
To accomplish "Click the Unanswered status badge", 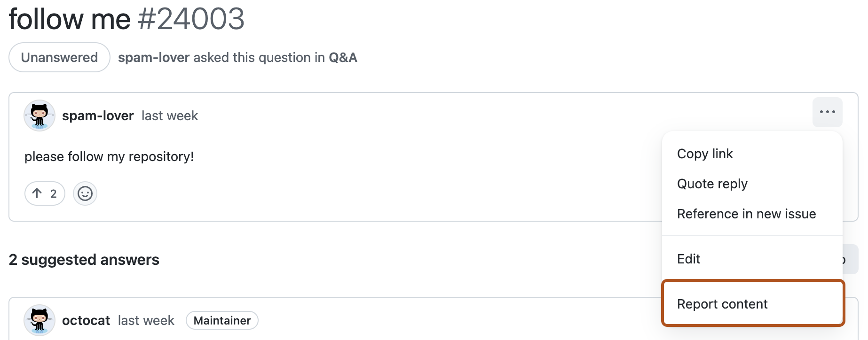I will click(59, 58).
